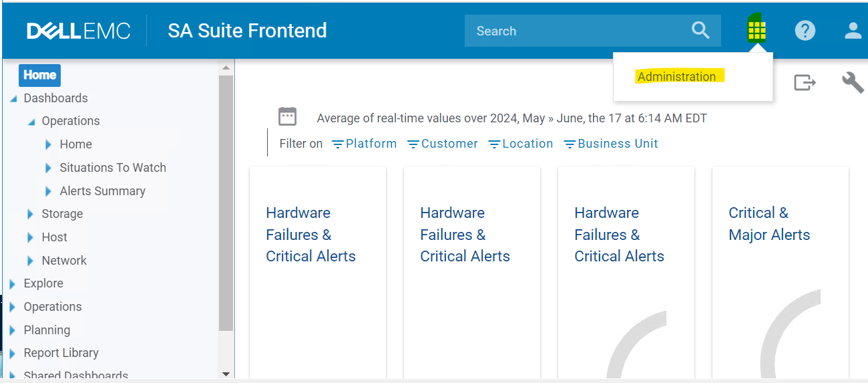Collapse the Dashboards tree node
The height and width of the screenshot is (383, 868).
pos(13,99)
